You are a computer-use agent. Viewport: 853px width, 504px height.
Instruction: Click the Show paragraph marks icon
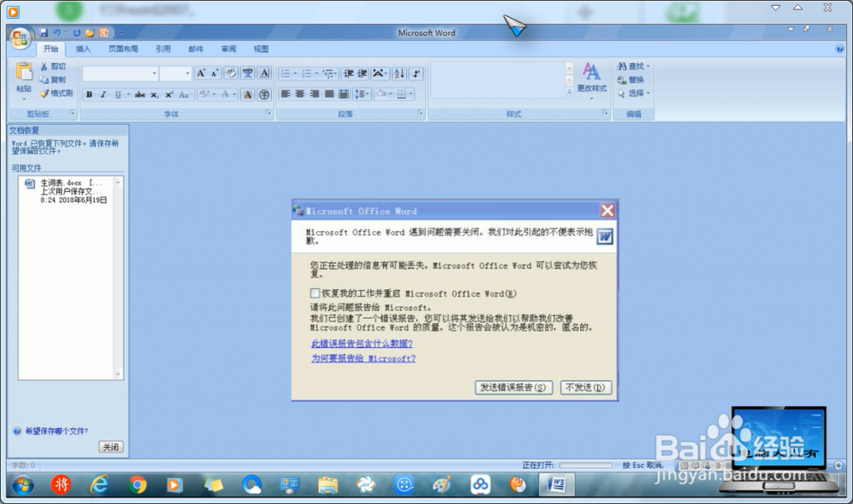pyautogui.click(x=415, y=73)
